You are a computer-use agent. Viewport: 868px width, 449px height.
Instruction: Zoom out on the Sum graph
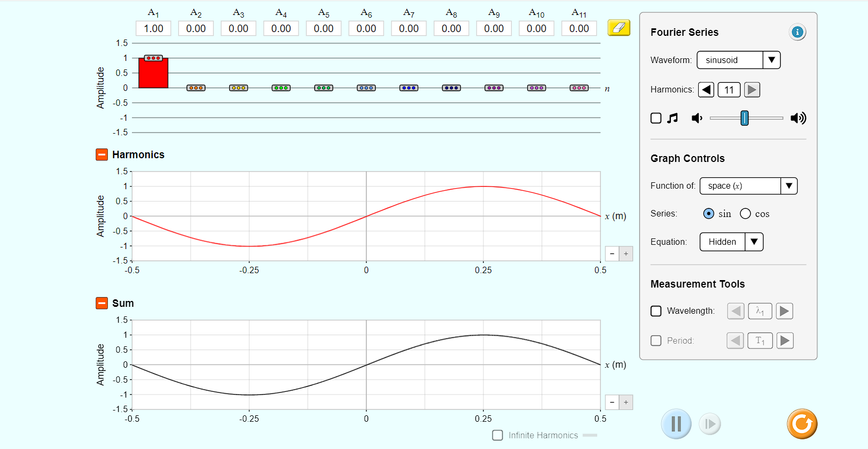click(612, 402)
